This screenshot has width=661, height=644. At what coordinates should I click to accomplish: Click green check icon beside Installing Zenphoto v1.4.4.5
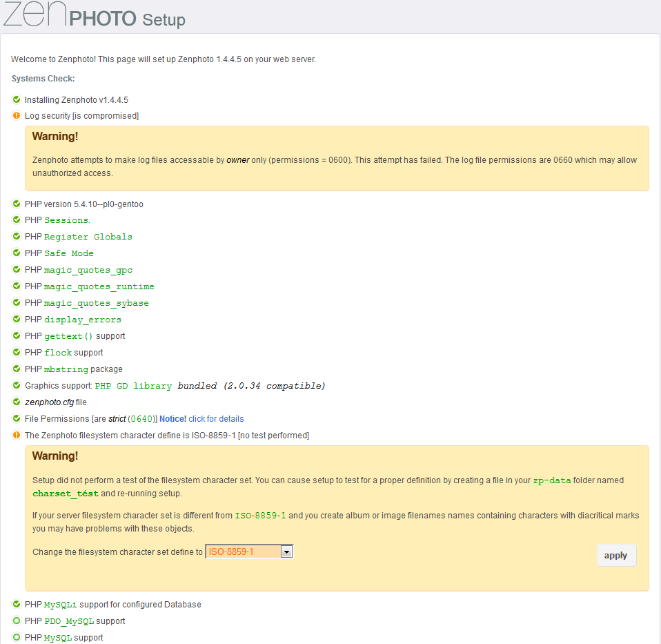click(17, 99)
